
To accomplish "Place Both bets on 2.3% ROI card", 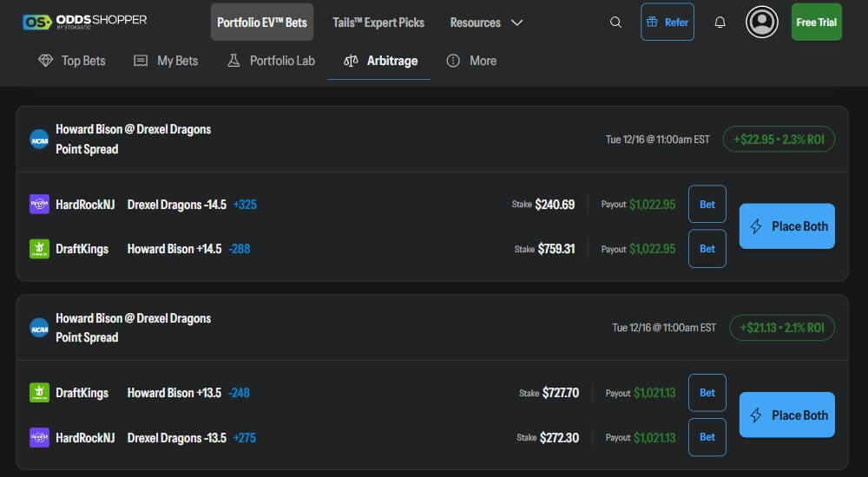I will tap(787, 226).
